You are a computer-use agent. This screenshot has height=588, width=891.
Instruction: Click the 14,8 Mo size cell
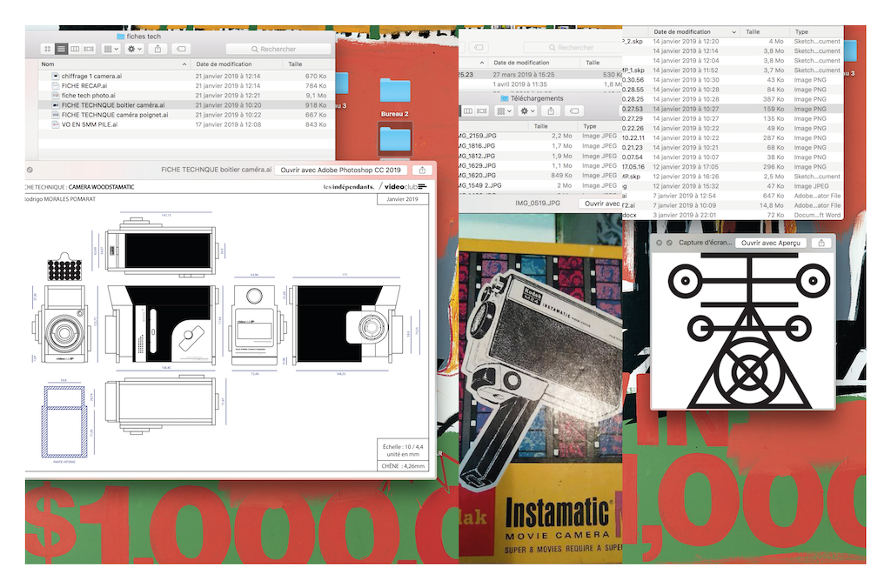[x=772, y=205]
